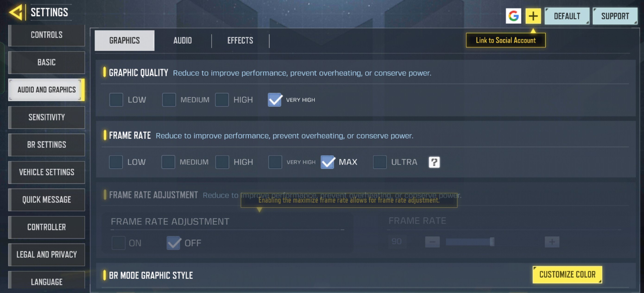
Task: Switch to the EFFECTS settings tab
Action: [x=240, y=40]
